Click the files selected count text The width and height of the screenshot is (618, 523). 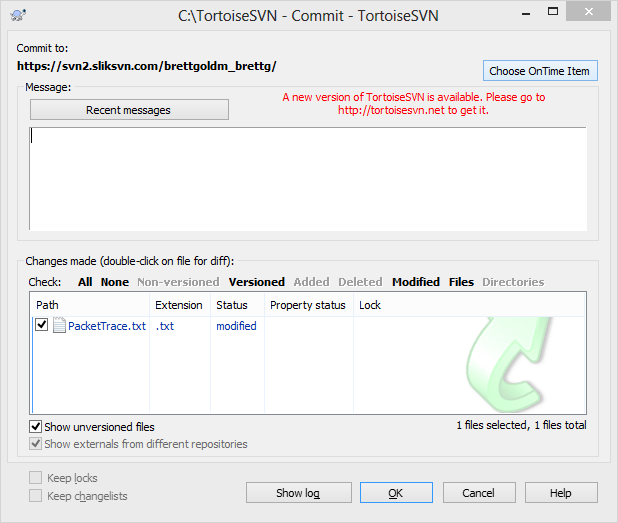[x=521, y=425]
